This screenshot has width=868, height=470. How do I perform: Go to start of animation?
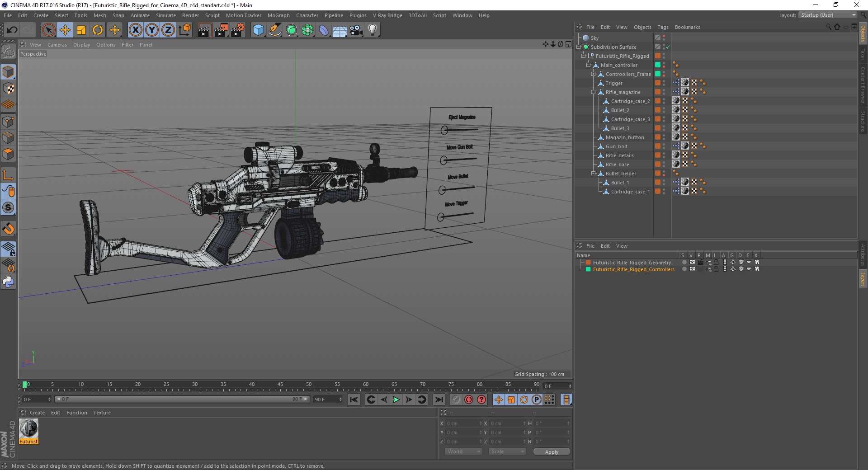(x=354, y=399)
